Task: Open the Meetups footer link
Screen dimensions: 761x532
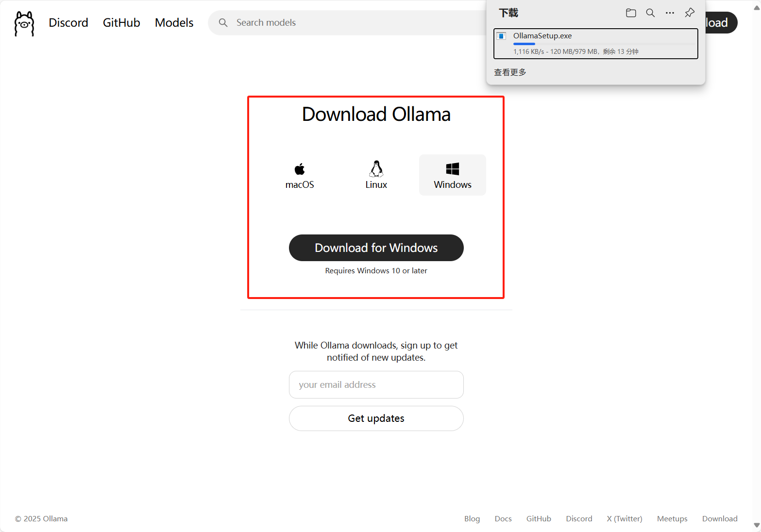Action: (x=672, y=519)
